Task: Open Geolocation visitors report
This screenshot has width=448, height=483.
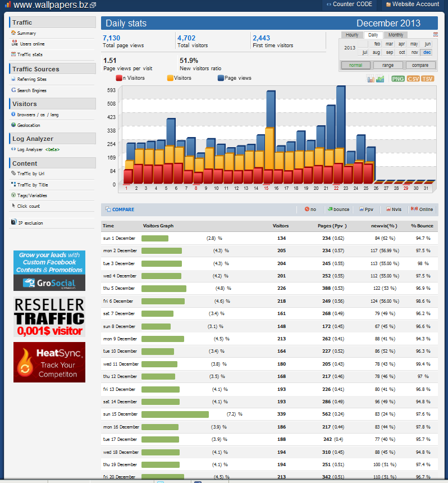Action: (x=29, y=125)
